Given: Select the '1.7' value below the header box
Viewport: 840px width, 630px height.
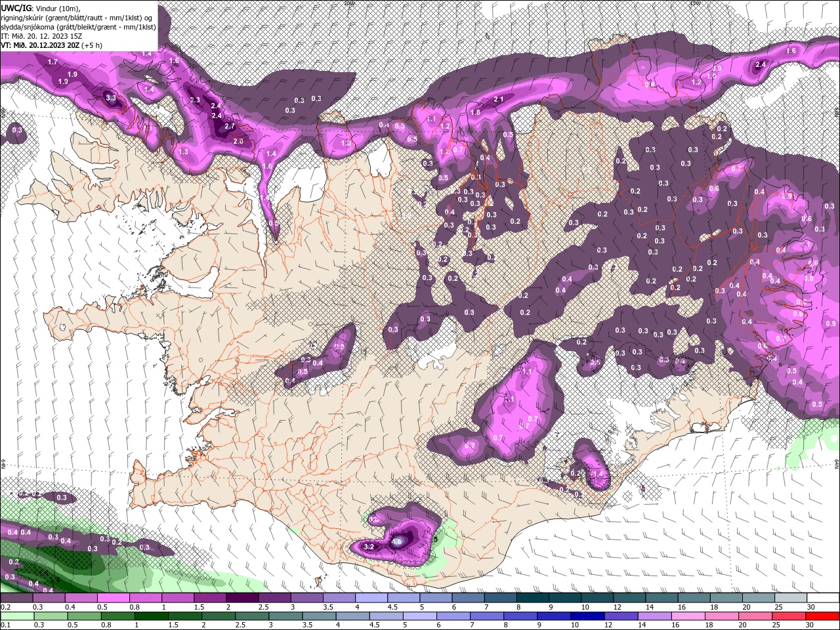Looking at the screenshot, I should point(53,62).
